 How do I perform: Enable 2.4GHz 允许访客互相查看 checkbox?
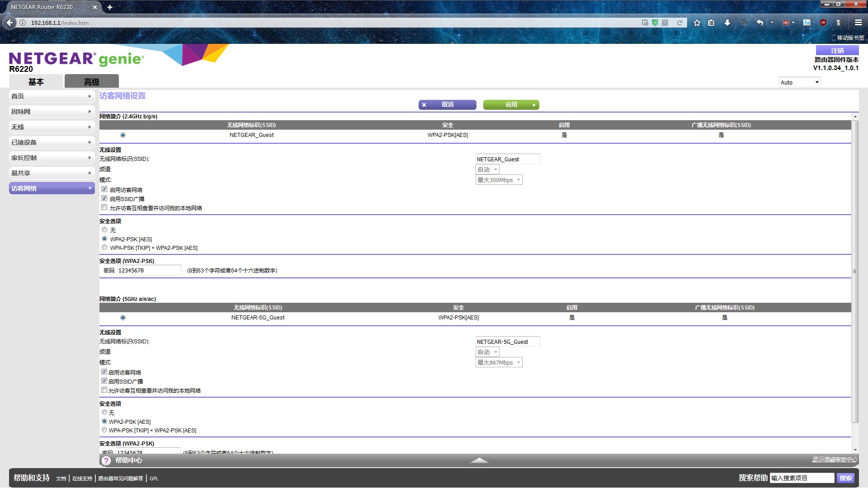[104, 207]
